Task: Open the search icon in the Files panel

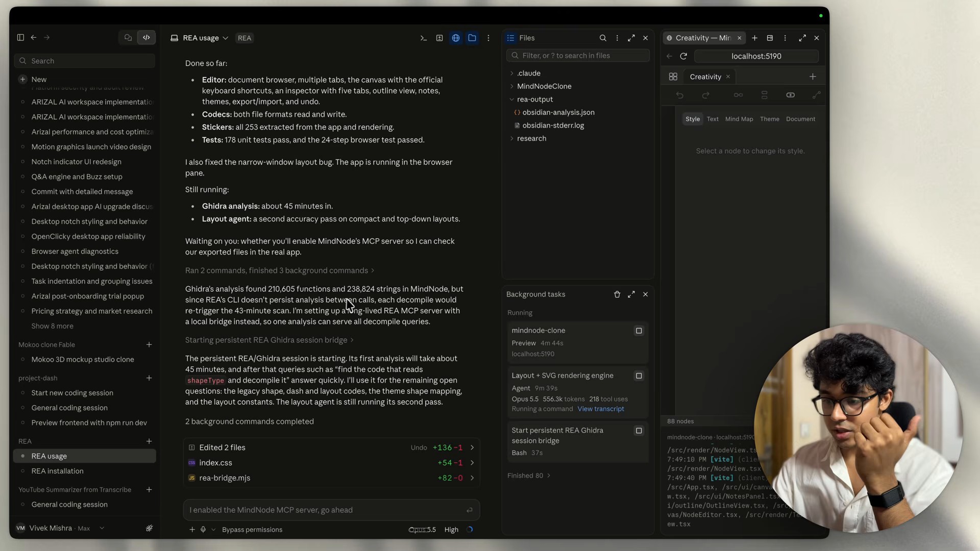Action: coord(603,38)
